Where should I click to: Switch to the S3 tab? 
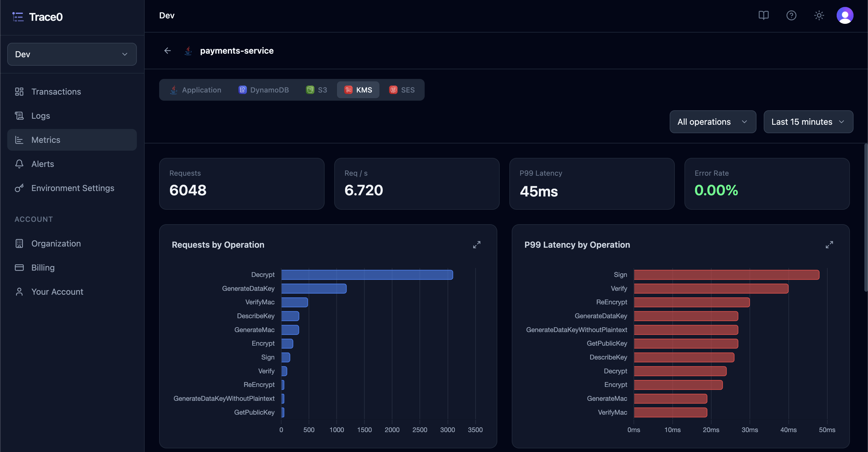pyautogui.click(x=316, y=90)
